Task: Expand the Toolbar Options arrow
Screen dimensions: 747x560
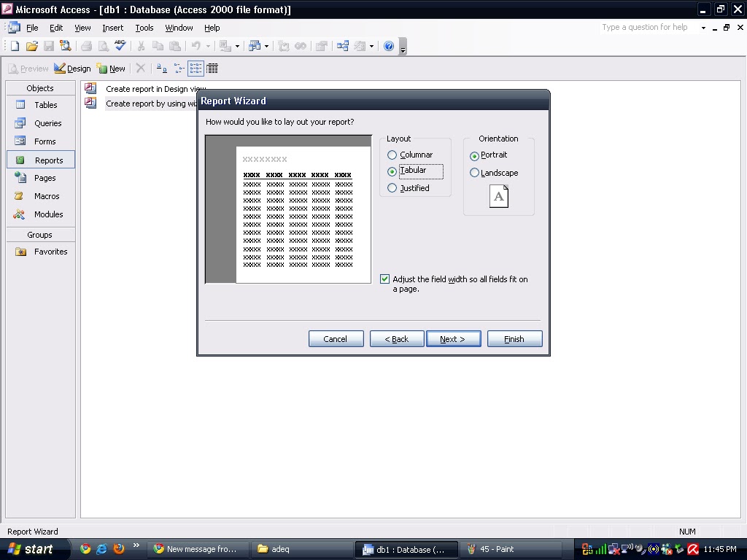Action: pos(403,47)
